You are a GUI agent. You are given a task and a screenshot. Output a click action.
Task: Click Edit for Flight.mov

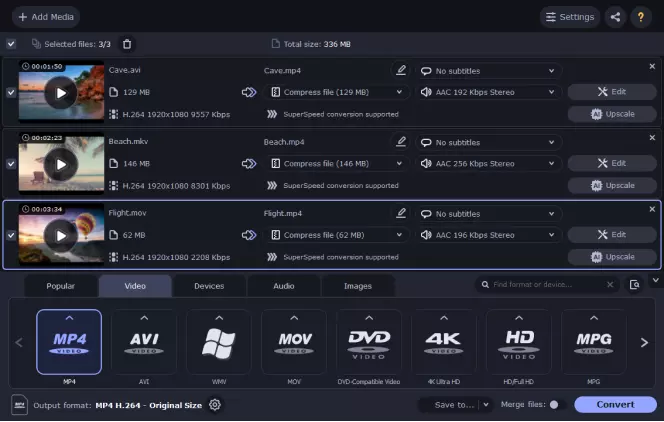612,234
